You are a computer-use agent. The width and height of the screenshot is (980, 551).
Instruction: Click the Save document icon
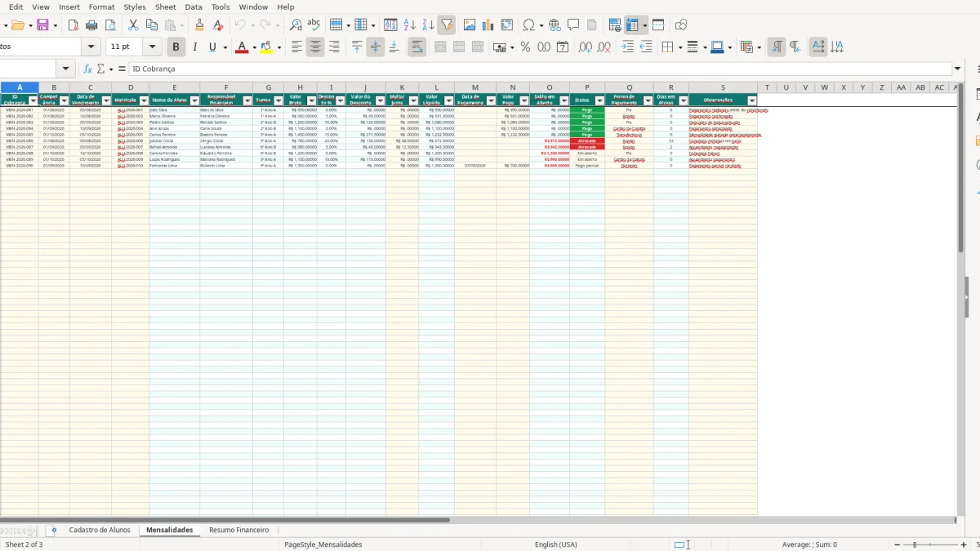click(42, 24)
